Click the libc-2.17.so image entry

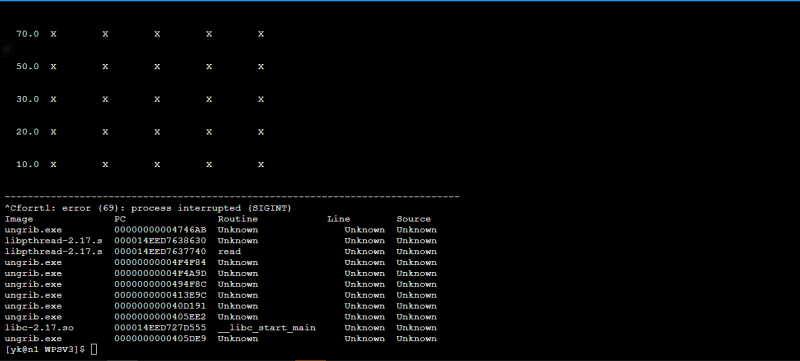39,328
